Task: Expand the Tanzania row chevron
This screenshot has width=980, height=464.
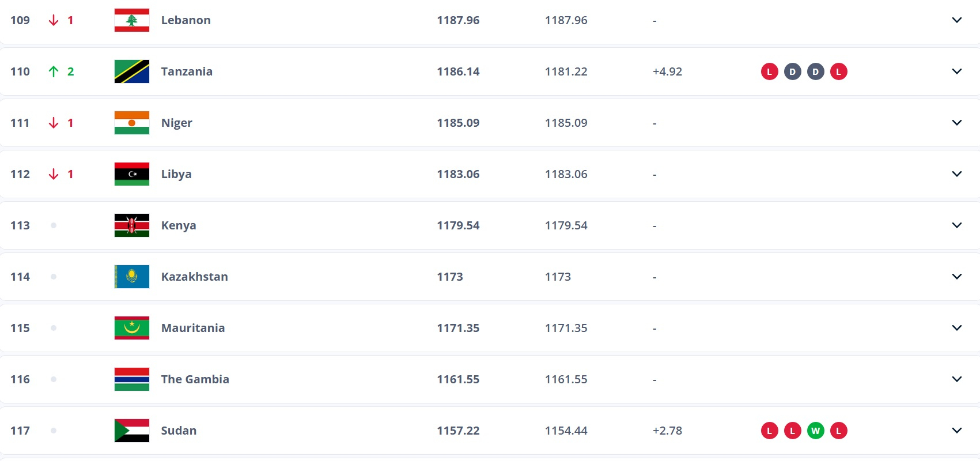Action: click(957, 71)
